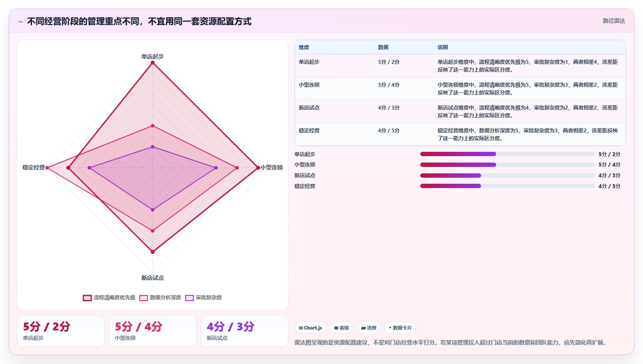Click the 稳定经营 progress bar
This screenshot has width=643, height=364.
coord(507,186)
